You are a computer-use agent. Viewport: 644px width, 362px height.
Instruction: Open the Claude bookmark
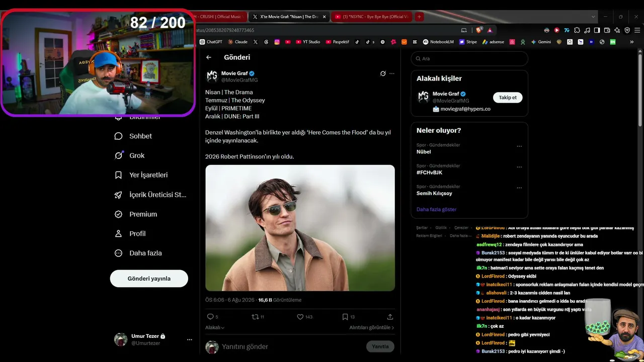237,42
